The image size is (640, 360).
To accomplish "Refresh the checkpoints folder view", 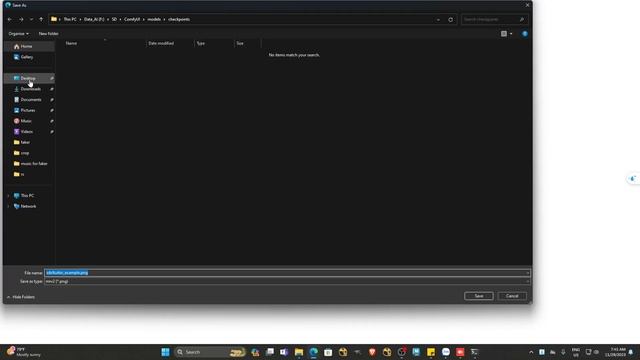I will [x=450, y=19].
